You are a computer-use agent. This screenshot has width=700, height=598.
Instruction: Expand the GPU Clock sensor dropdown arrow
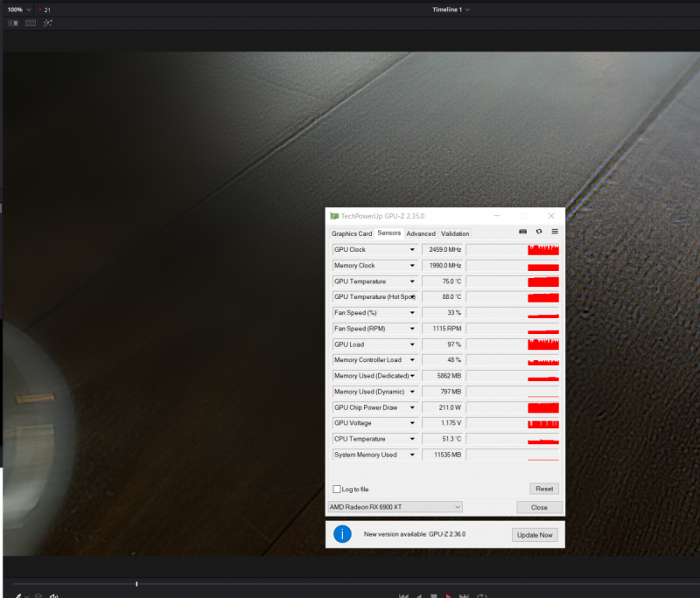coord(412,250)
